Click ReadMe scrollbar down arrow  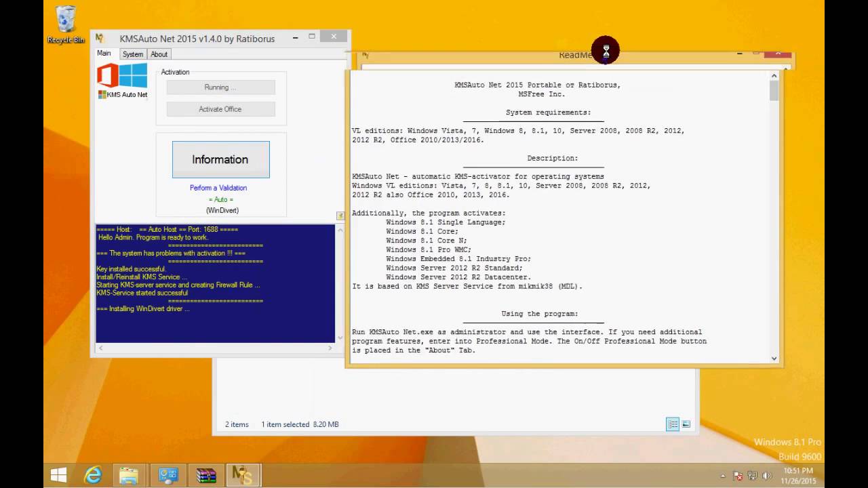click(774, 359)
